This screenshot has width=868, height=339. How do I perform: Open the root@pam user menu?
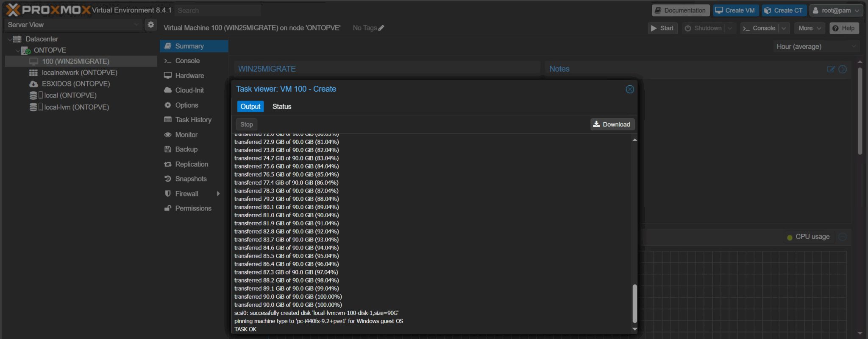tap(836, 10)
